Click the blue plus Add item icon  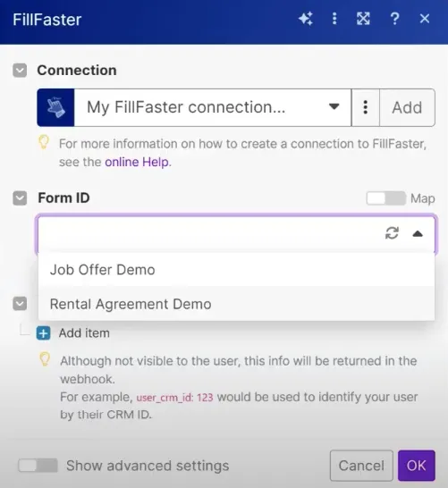click(43, 333)
